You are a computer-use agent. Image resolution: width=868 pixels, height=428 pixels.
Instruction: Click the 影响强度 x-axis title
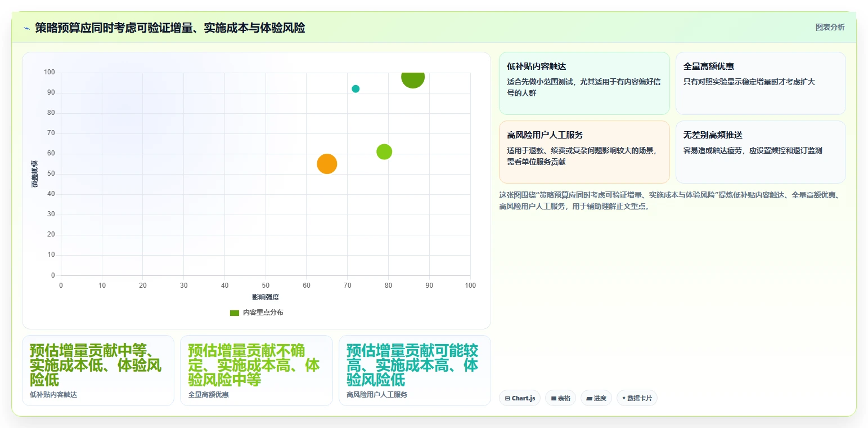pyautogui.click(x=266, y=297)
